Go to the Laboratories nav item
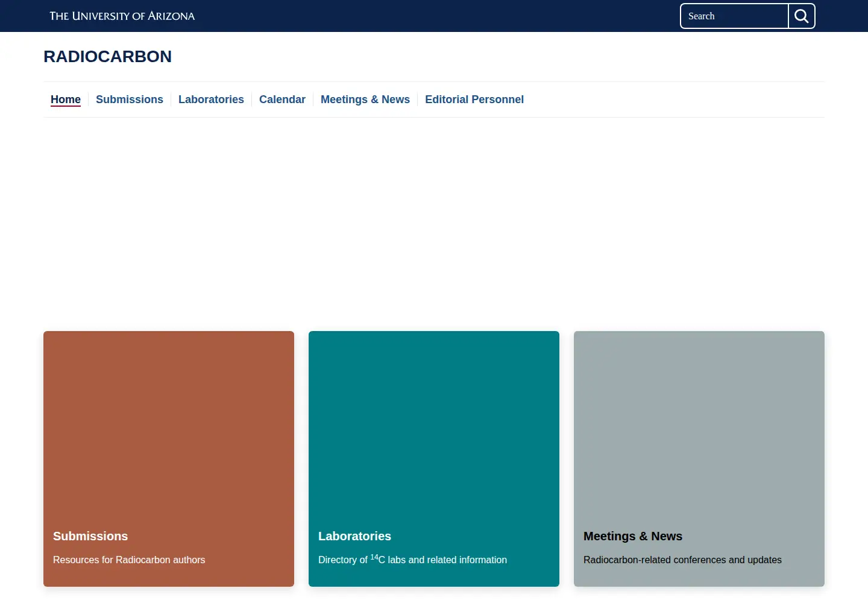 [x=211, y=99]
